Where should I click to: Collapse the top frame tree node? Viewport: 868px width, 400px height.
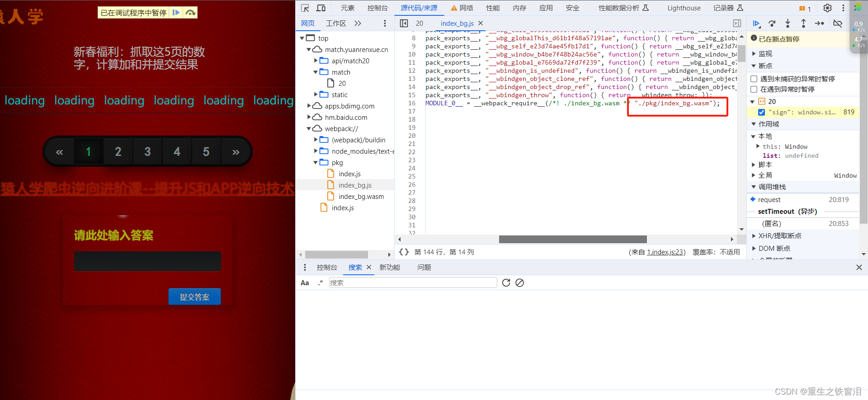(302, 38)
